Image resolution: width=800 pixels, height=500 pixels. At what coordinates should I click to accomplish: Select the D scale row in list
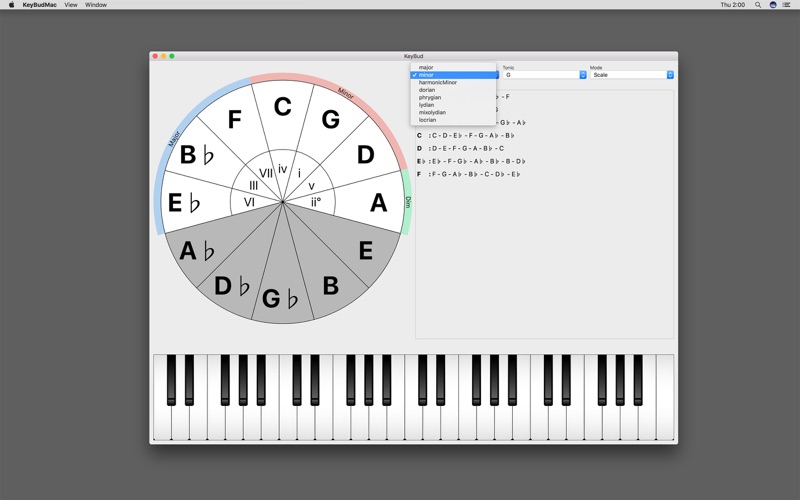pyautogui.click(x=460, y=148)
